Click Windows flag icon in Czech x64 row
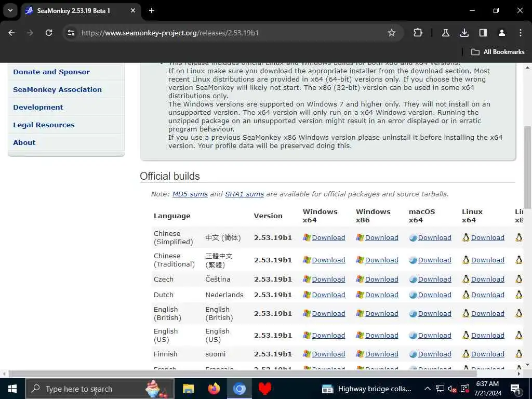532x399 pixels. (x=307, y=279)
